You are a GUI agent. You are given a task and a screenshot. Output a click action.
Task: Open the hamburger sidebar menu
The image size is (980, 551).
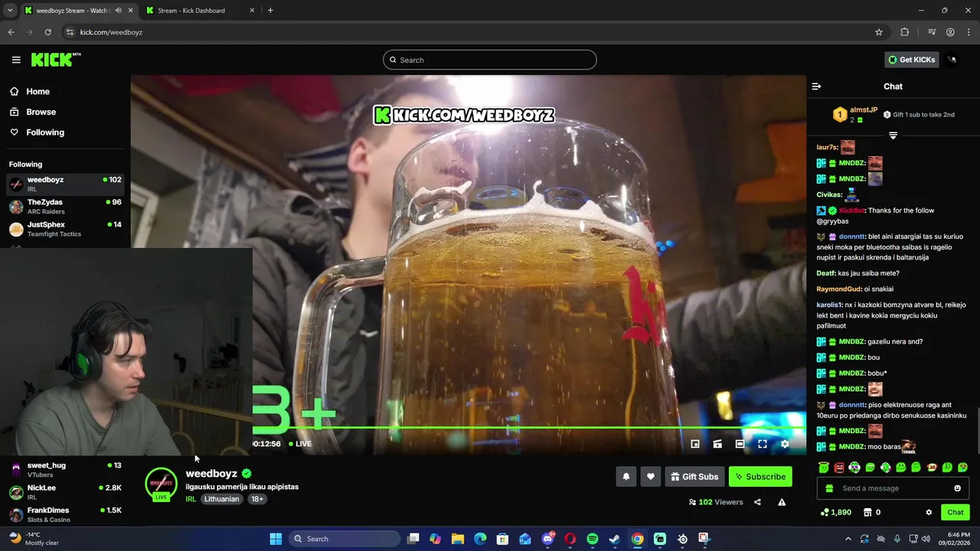pyautogui.click(x=16, y=60)
